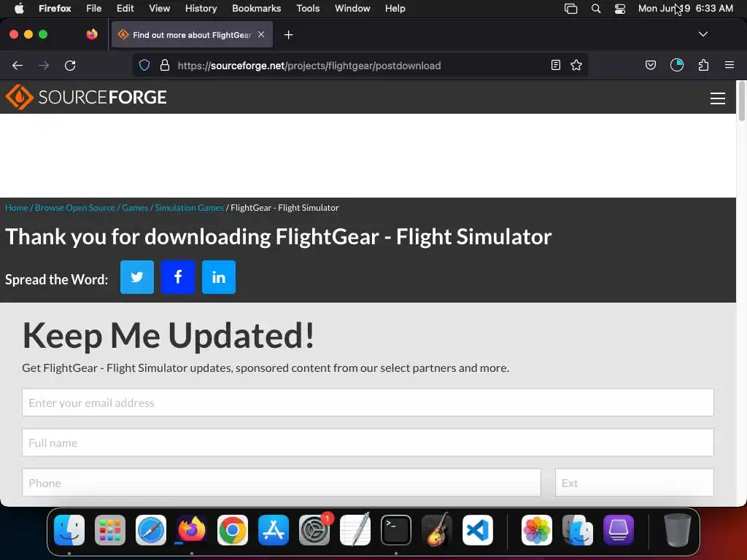747x560 pixels.
Task: Open GarageBand from the Dock
Action: 437,530
